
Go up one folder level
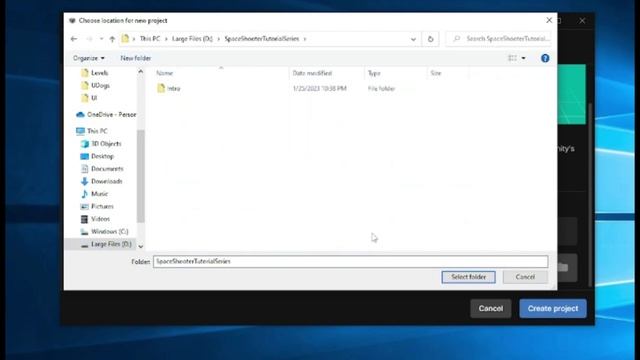[112, 39]
